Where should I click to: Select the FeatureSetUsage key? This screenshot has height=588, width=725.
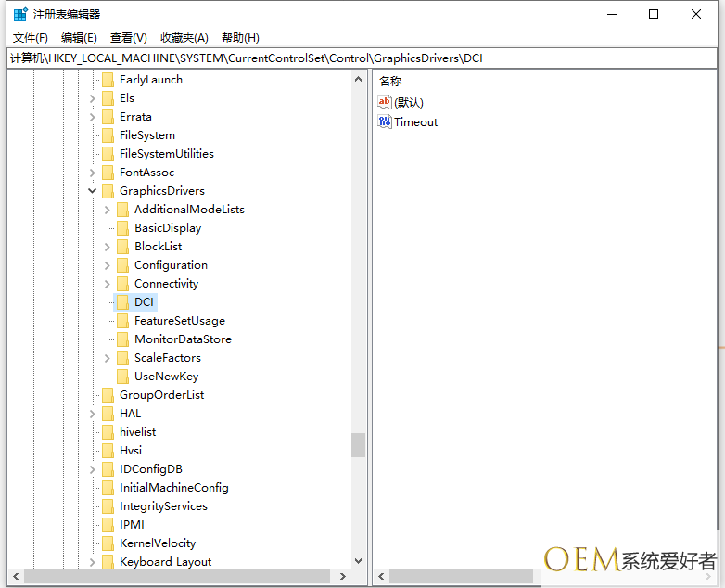(179, 321)
